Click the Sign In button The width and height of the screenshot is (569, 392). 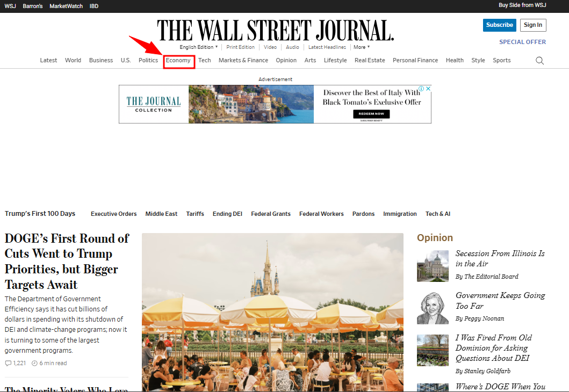[x=532, y=25]
